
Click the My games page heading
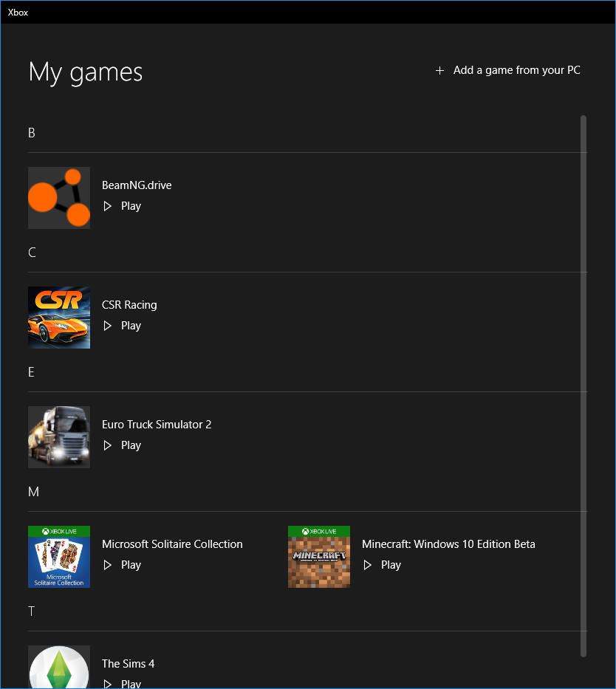(x=86, y=72)
